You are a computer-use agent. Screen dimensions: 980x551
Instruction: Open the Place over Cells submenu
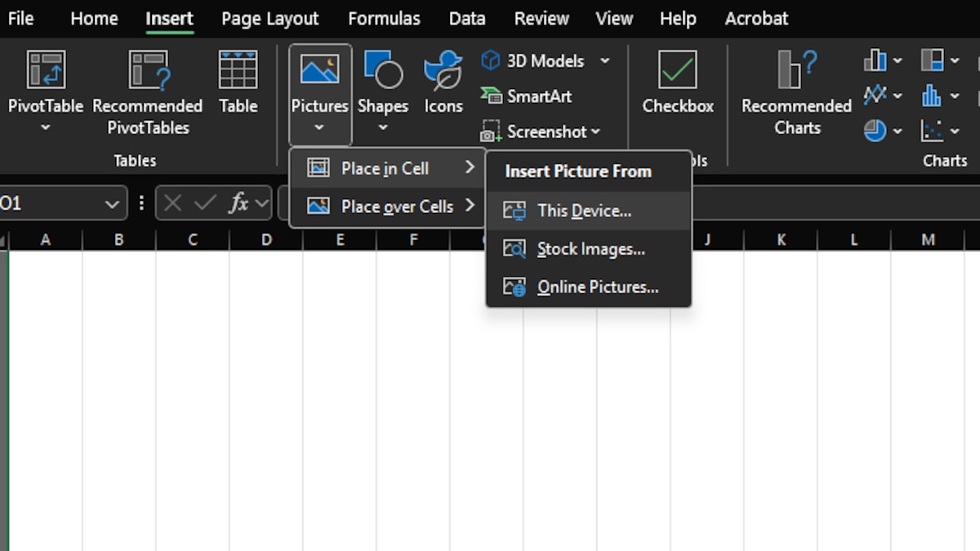pyautogui.click(x=389, y=207)
